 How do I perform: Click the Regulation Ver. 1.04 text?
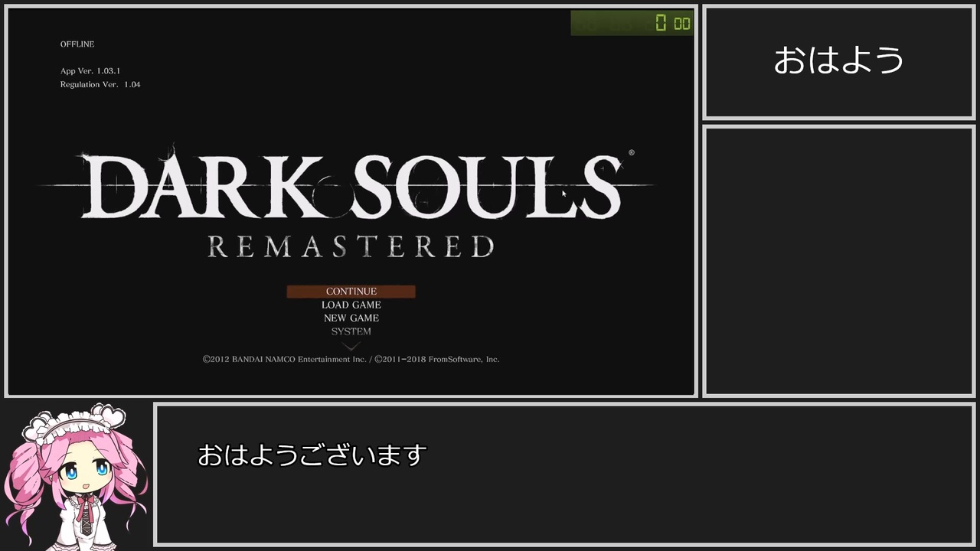(100, 85)
